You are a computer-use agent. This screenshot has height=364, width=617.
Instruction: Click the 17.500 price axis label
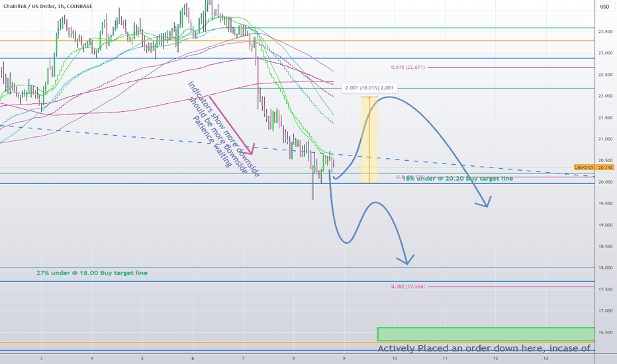pyautogui.click(x=605, y=290)
